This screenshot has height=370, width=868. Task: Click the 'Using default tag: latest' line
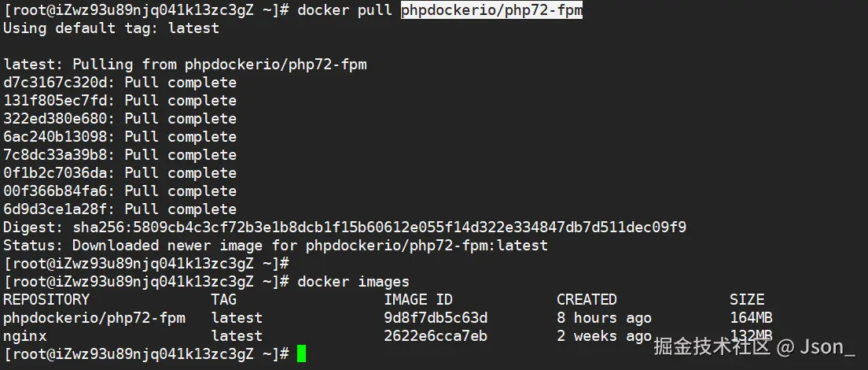[111, 28]
